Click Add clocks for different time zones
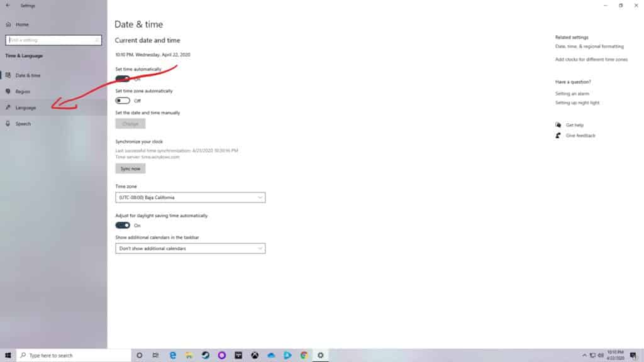 [x=591, y=59]
